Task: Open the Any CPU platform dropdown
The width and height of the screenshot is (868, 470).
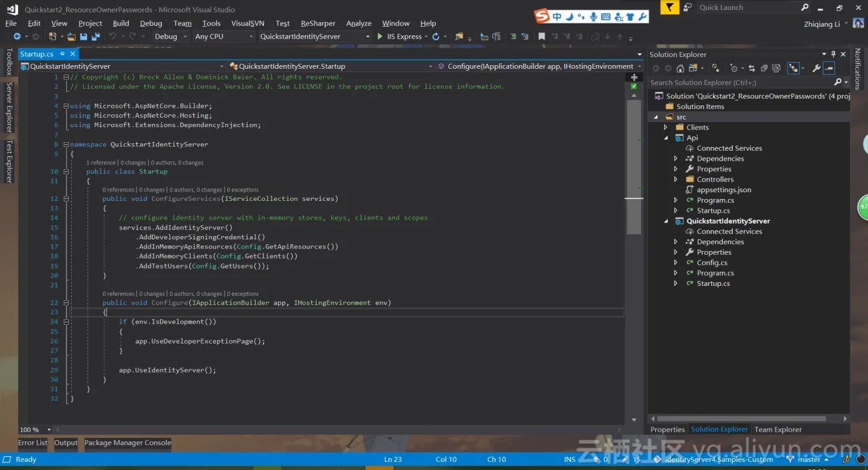Action: [x=251, y=37]
